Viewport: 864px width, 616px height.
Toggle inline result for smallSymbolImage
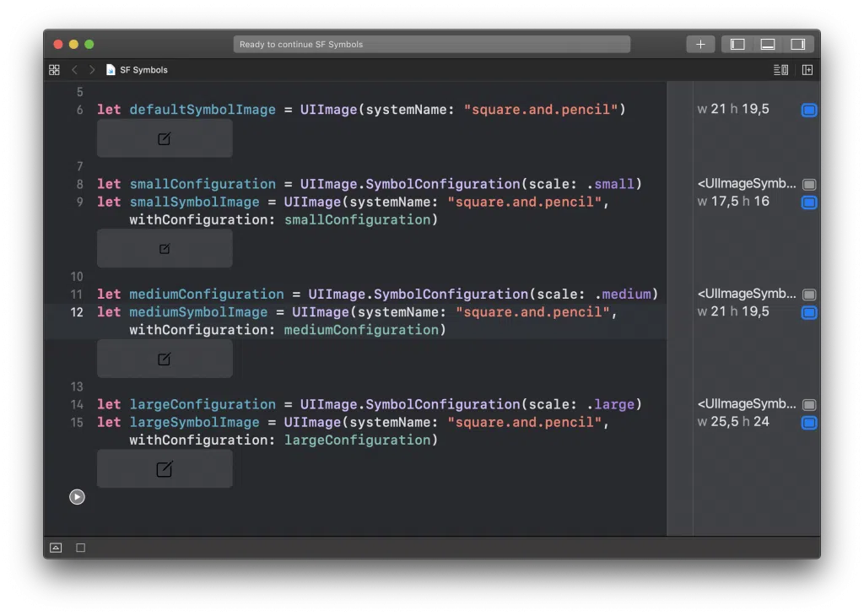(x=809, y=203)
